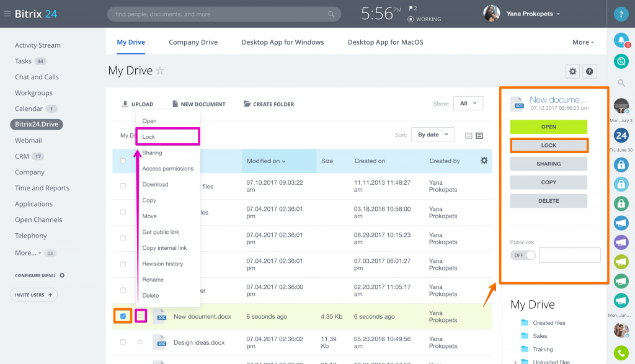This screenshot has width=635, height=364.
Task: Open the green padlock chat icon
Action: (621, 203)
